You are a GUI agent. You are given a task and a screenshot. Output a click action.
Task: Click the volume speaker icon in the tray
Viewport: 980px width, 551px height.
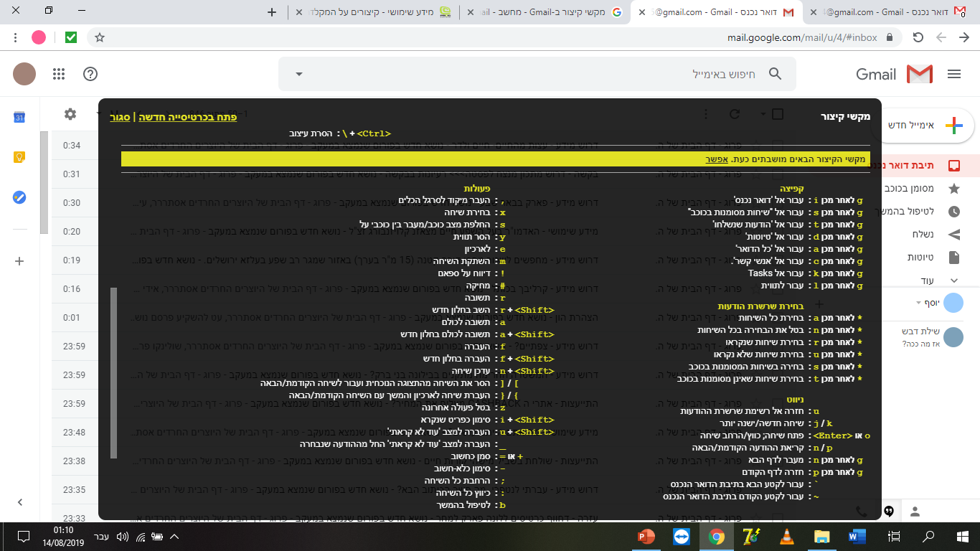tap(121, 536)
